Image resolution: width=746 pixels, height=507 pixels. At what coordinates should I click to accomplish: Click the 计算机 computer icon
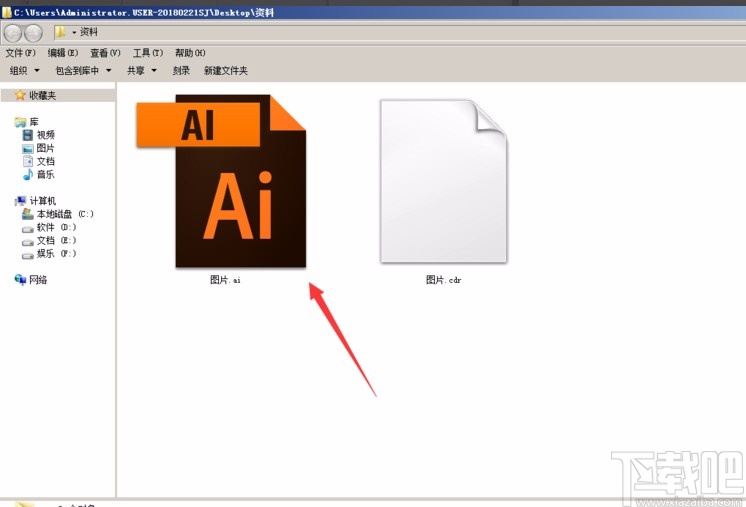tap(20, 201)
